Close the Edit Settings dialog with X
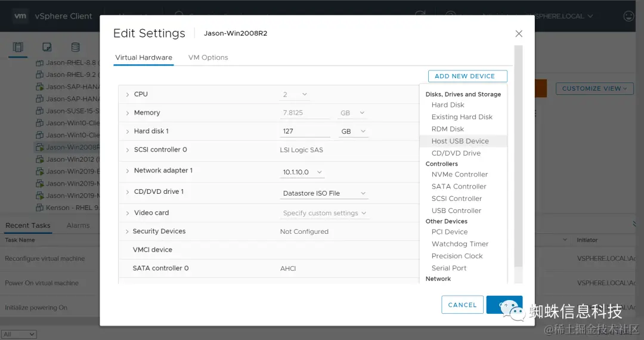 519,33
